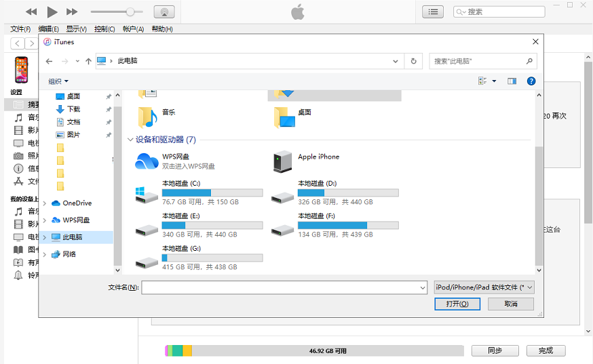
Task: Open the list view icon beside search
Action: pyautogui.click(x=432, y=12)
